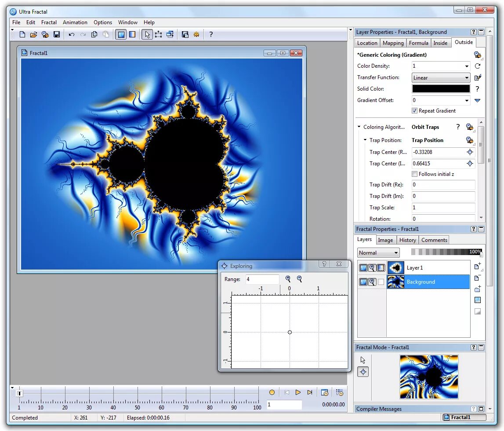Image resolution: width=504 pixels, height=431 pixels.
Task: Open the Transfer Function Linear dropdown
Action: tap(441, 77)
